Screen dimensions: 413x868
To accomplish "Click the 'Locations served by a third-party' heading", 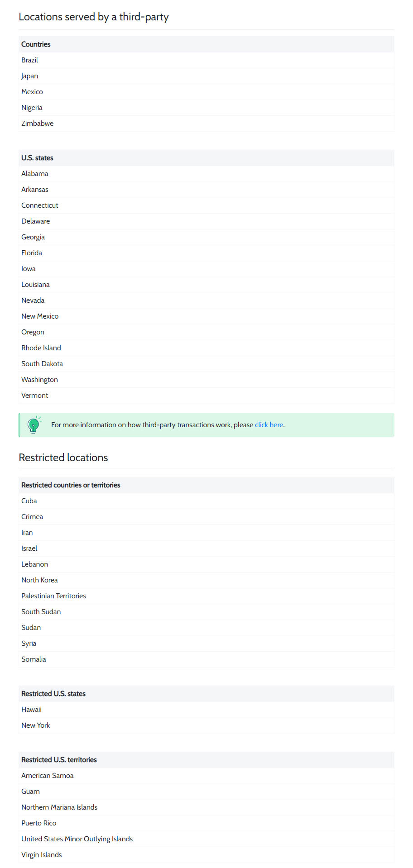I will click(94, 17).
